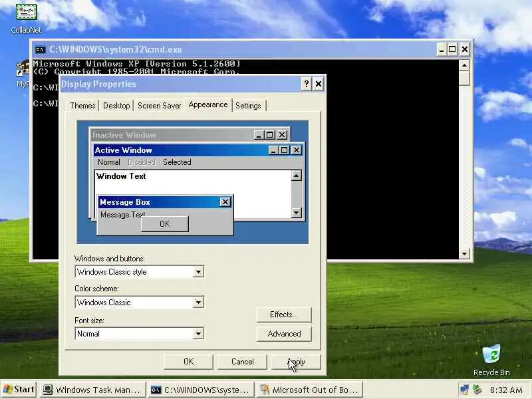The image size is (532, 399).
Task: Minimize the cmd.exe window
Action: 441,49
